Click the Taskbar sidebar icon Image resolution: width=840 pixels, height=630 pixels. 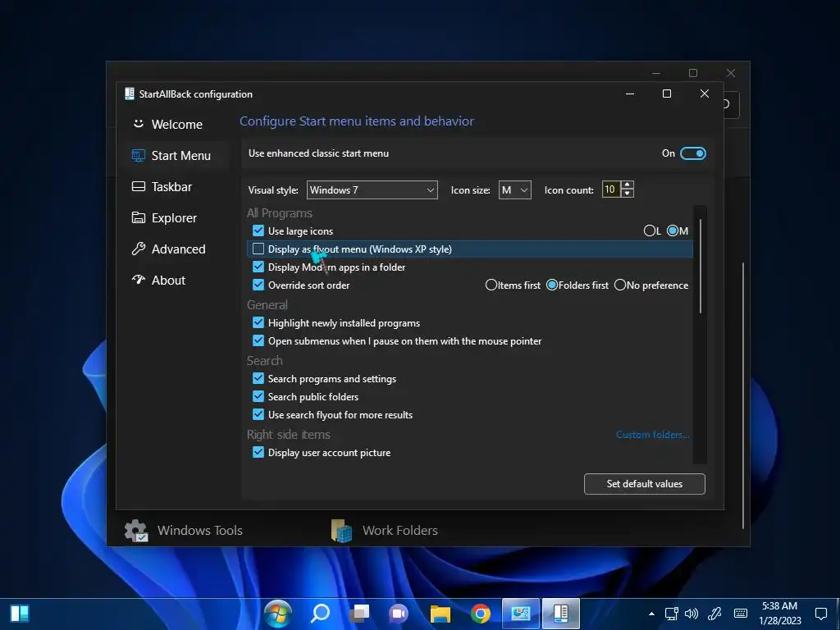[x=138, y=186]
